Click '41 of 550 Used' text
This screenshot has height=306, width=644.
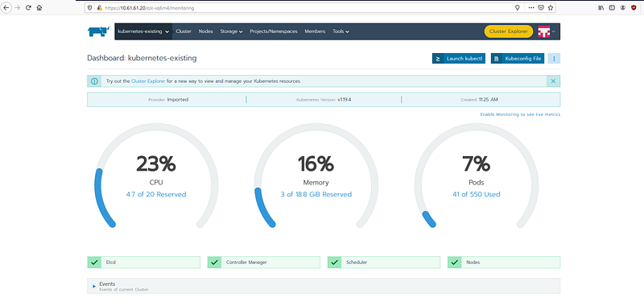coord(476,194)
